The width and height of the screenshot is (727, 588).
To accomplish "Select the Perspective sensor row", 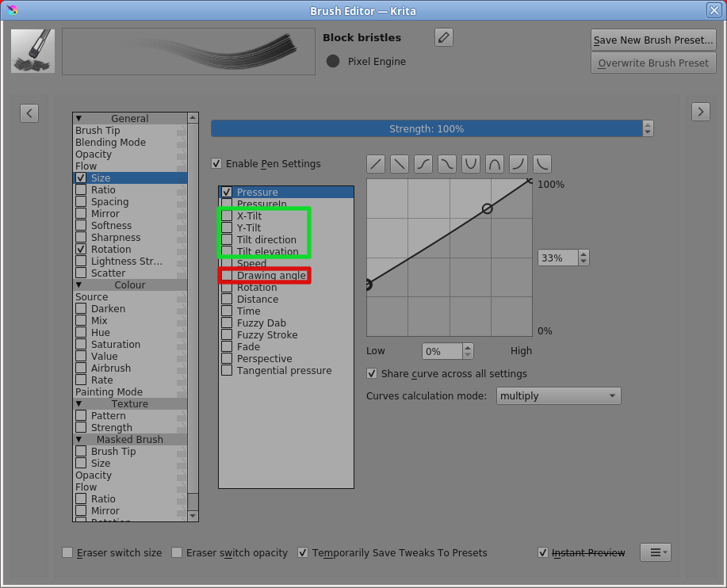I will coord(286,359).
